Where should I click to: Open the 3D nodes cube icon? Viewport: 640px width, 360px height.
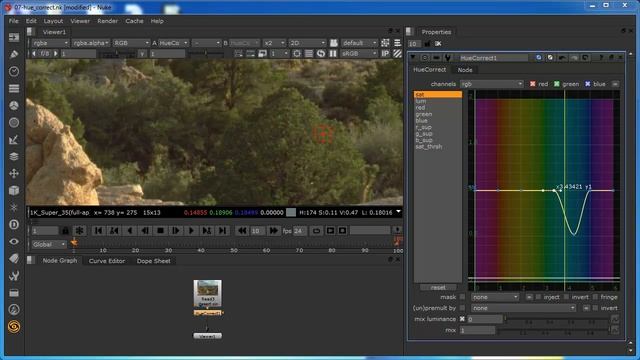(x=14, y=191)
